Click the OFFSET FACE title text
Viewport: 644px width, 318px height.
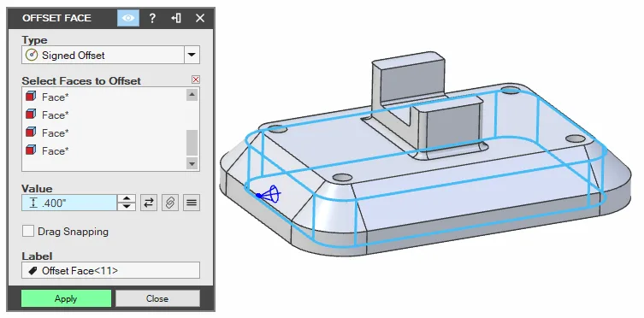pos(56,18)
